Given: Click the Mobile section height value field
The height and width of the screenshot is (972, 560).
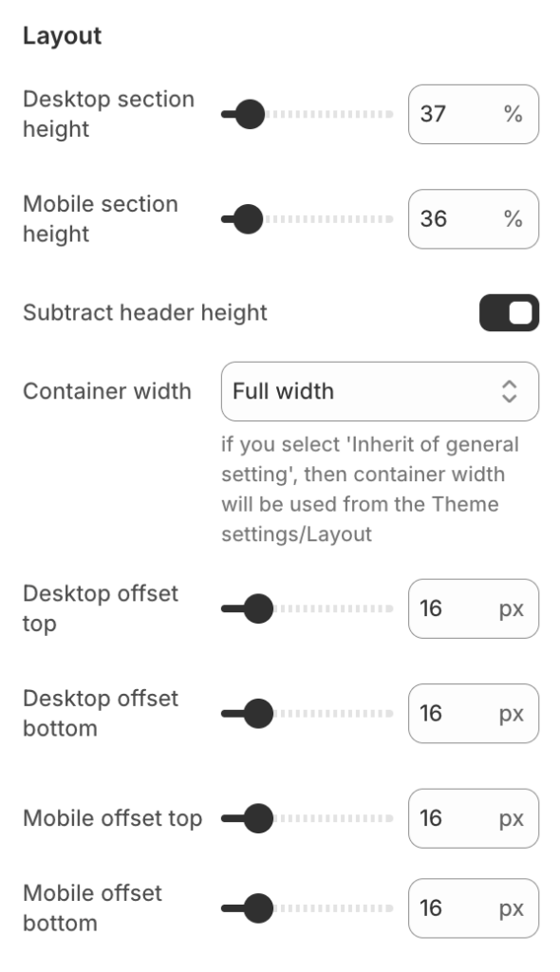Looking at the screenshot, I should [474, 219].
